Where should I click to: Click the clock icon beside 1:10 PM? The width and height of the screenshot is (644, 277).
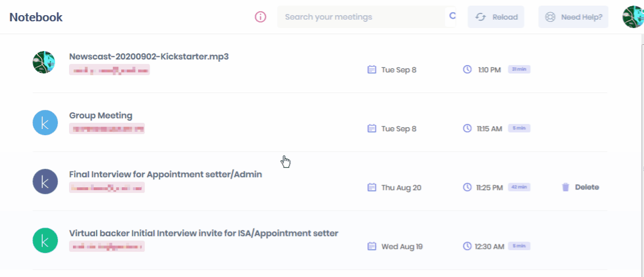(467, 70)
